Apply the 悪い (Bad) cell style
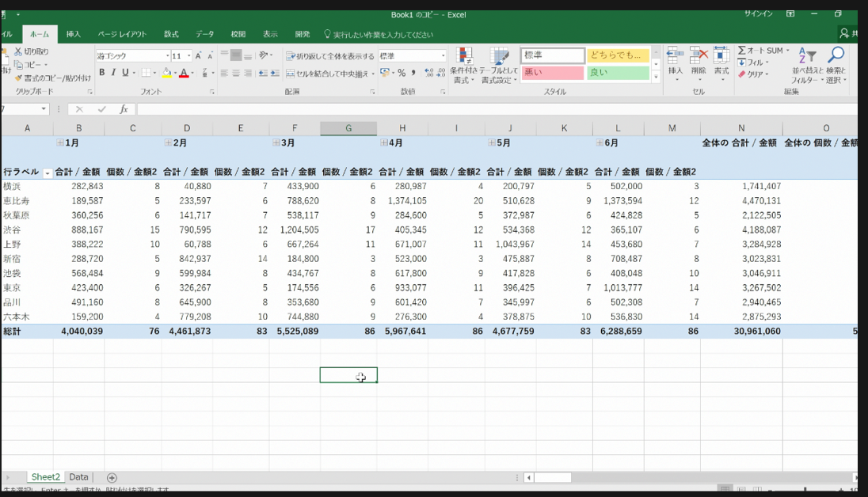The height and width of the screenshot is (497, 868). 553,73
